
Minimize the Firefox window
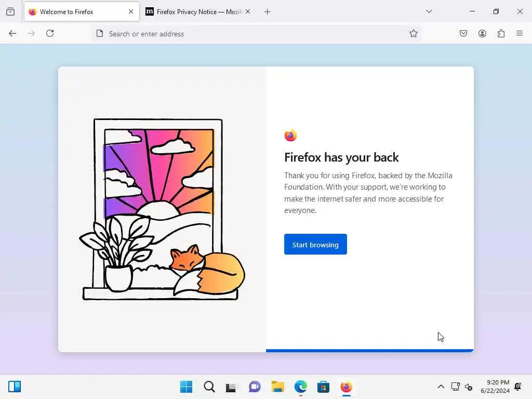[472, 11]
